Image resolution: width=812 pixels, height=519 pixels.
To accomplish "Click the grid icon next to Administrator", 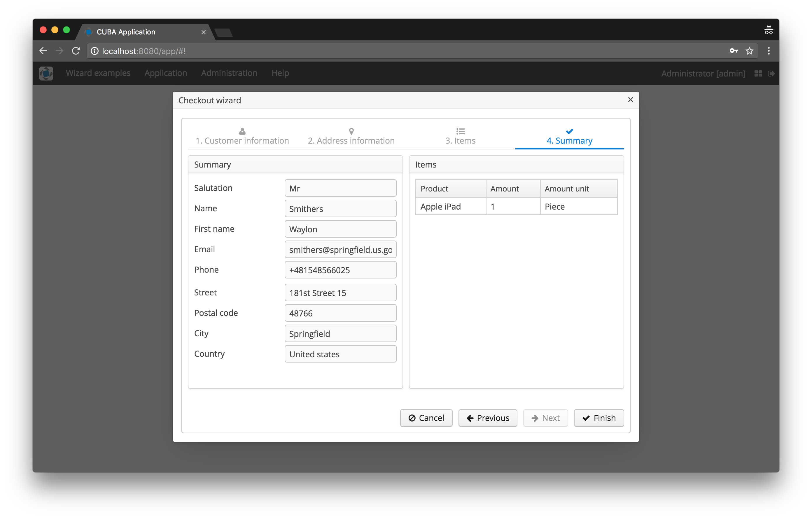I will point(758,74).
